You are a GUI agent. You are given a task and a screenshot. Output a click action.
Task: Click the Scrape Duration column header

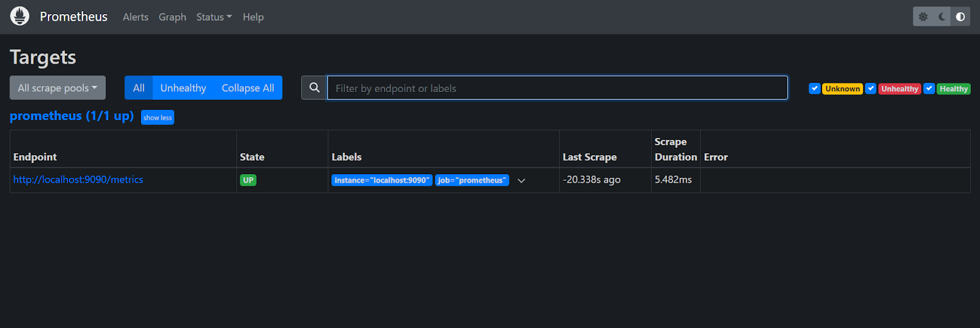[676, 149]
